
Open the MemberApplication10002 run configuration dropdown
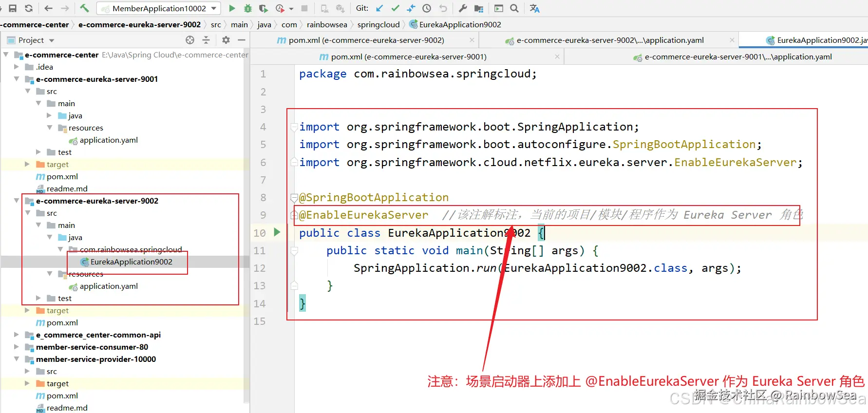[159, 8]
